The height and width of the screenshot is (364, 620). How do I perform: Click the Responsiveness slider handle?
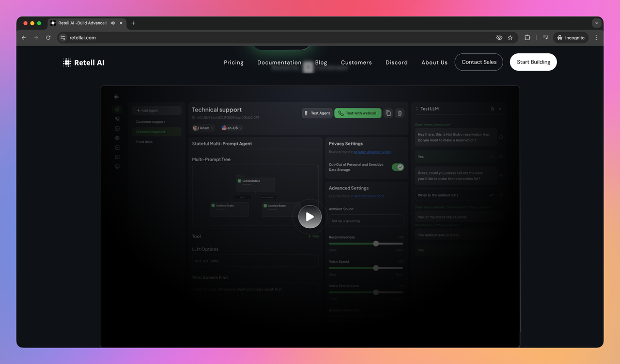pos(376,244)
